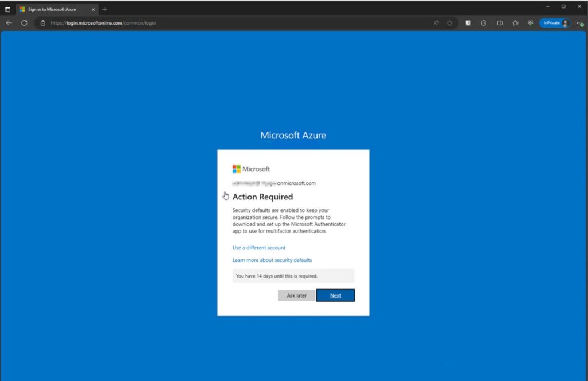Open a new tab with the plus button
588x381 pixels.
click(x=105, y=9)
